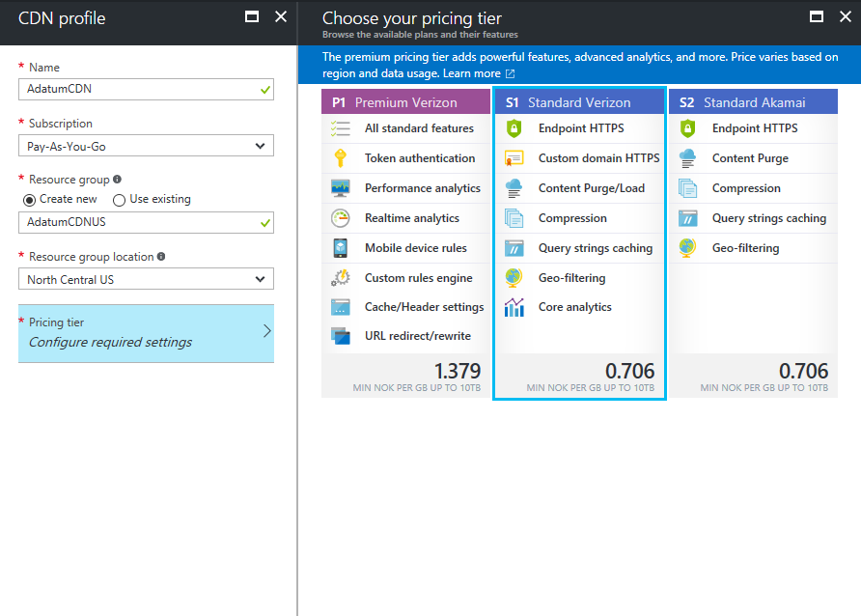Click the 1.379 Premium Verizon price
861x616 pixels.
[x=458, y=371]
